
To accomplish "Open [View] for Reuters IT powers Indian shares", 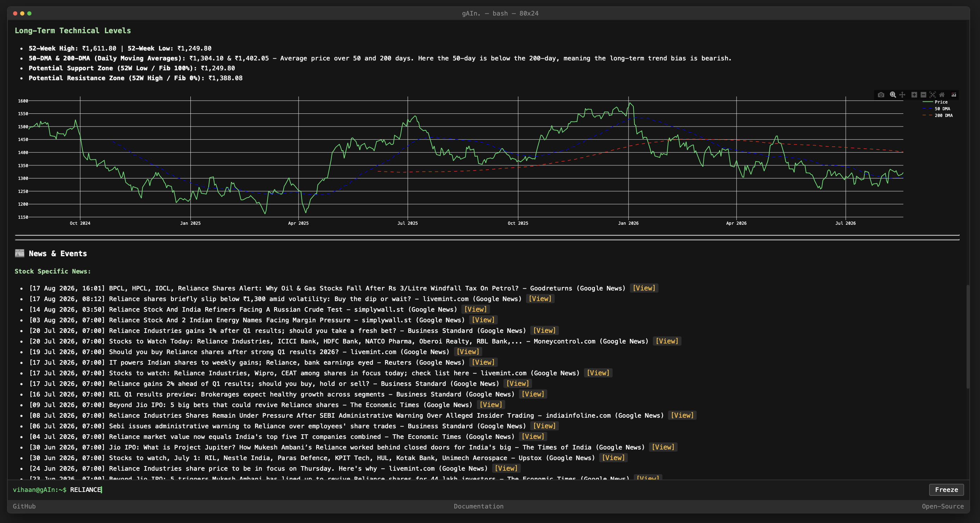I will tap(483, 362).
